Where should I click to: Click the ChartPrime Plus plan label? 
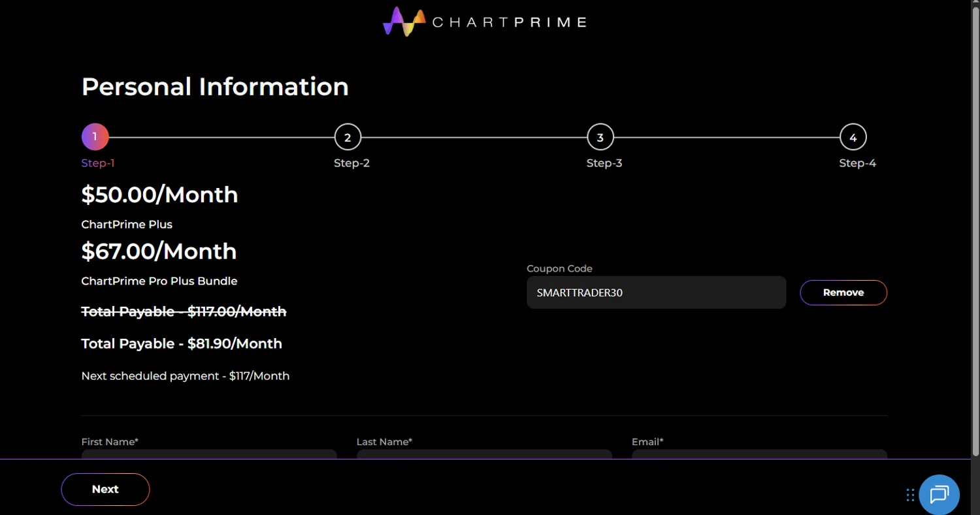127,225
